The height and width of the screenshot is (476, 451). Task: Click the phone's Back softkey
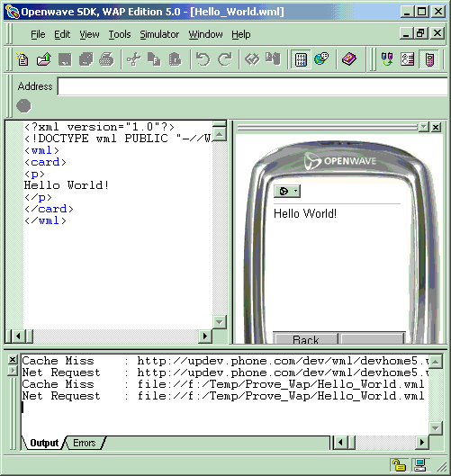(x=306, y=339)
